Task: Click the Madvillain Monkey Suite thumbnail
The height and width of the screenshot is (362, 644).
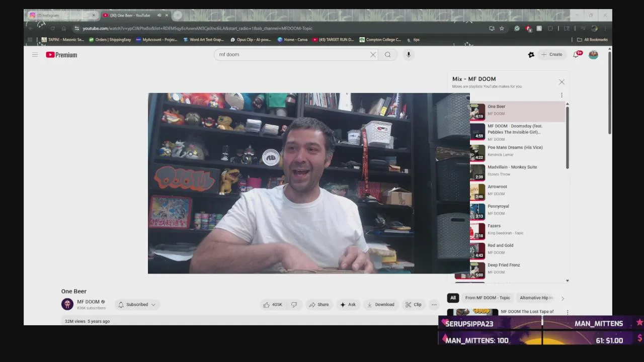Action: (477, 171)
